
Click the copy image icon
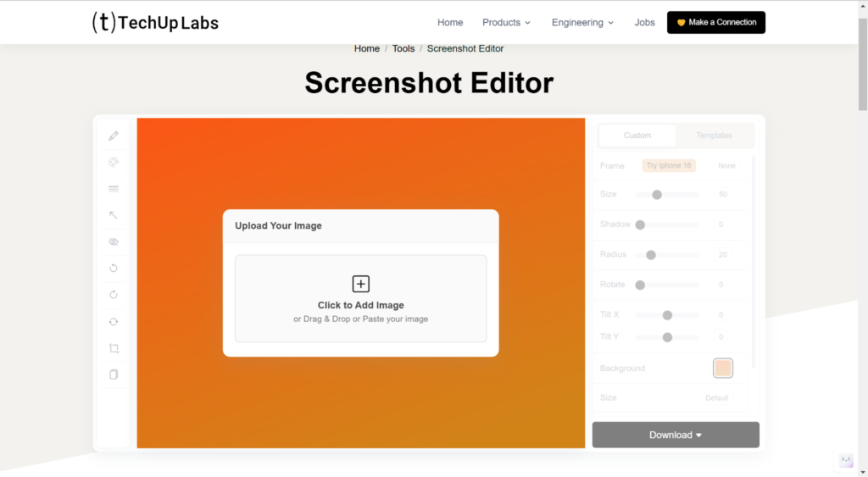point(114,374)
